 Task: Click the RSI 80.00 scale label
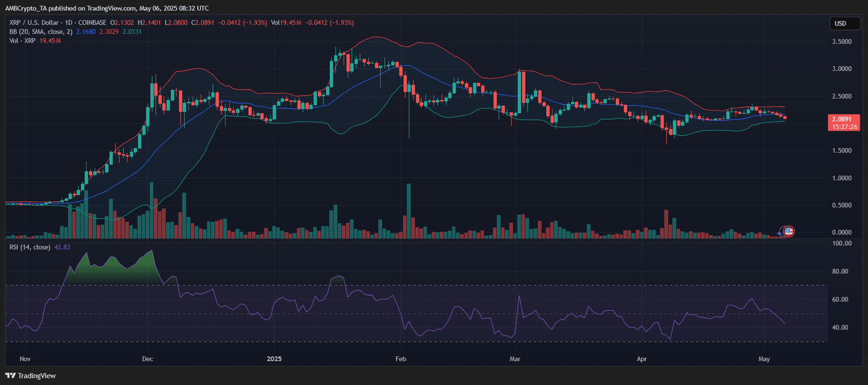pyautogui.click(x=840, y=272)
